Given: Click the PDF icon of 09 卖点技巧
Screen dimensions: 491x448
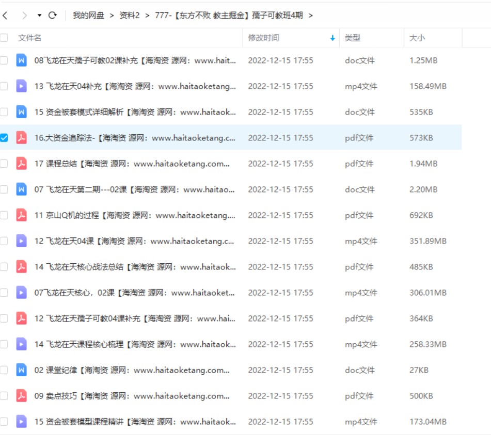Looking at the screenshot, I should [21, 396].
